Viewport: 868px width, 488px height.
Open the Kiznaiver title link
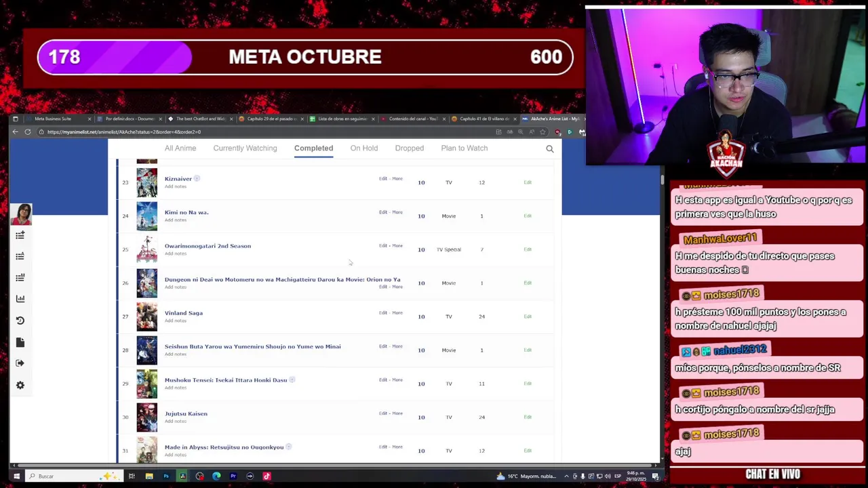click(178, 179)
